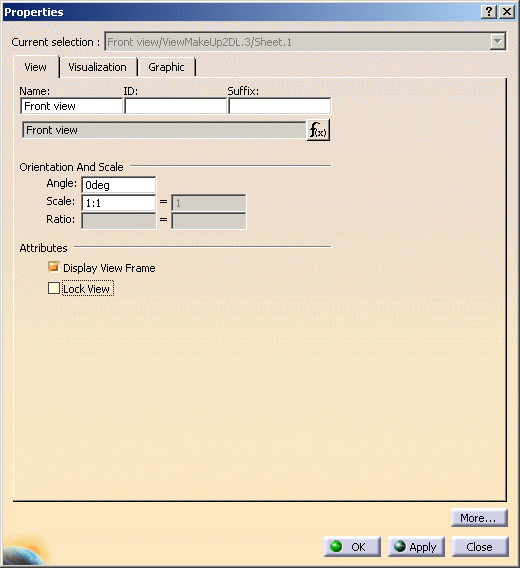Switch to the Graphic tab

point(166,67)
